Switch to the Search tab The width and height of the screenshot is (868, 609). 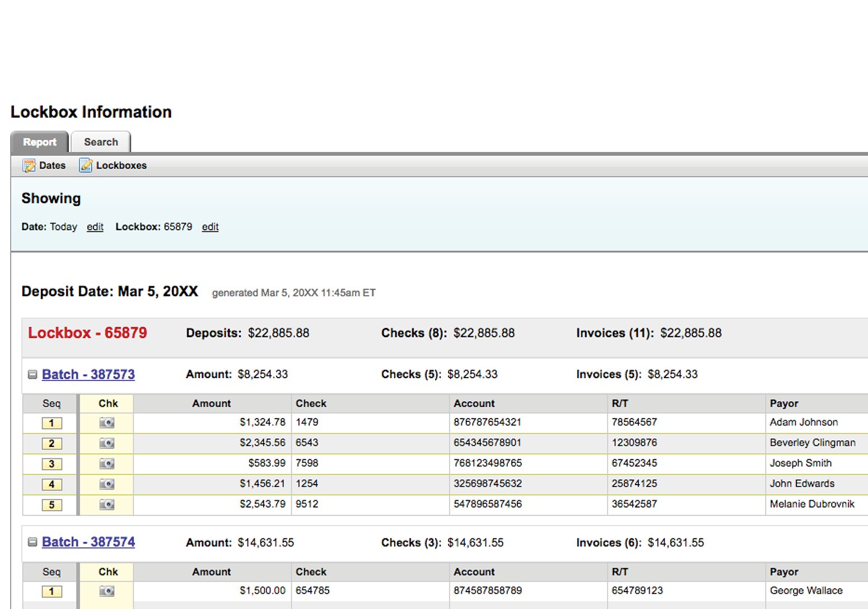100,142
